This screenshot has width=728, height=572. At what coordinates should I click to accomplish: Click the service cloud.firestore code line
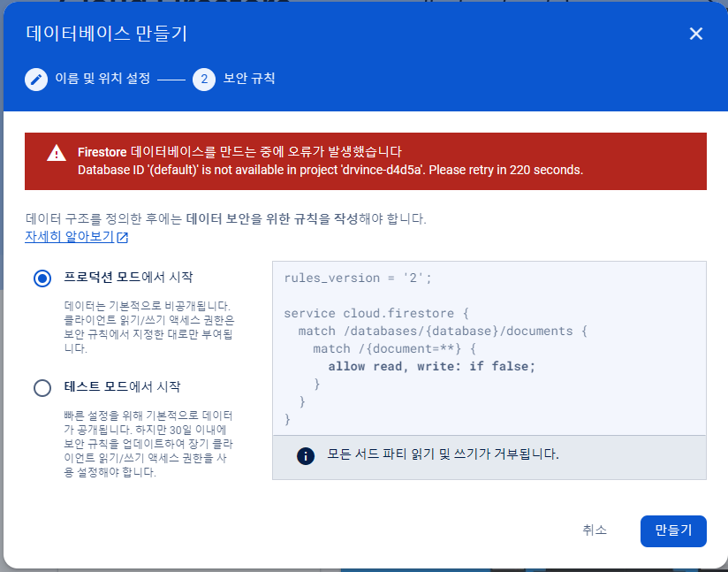pyautogui.click(x=376, y=314)
